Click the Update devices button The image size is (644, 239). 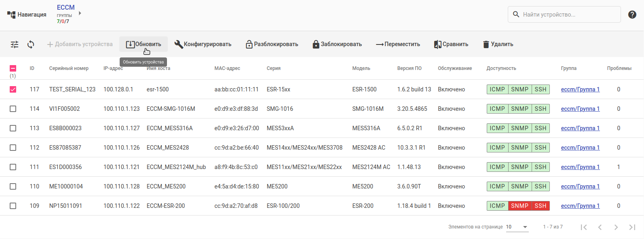tap(144, 44)
